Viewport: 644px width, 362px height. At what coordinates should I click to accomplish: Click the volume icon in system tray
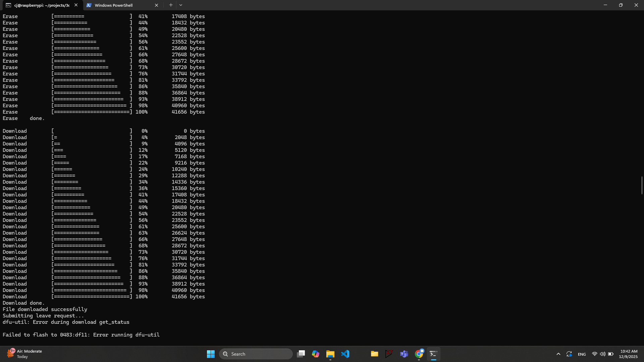(603, 354)
